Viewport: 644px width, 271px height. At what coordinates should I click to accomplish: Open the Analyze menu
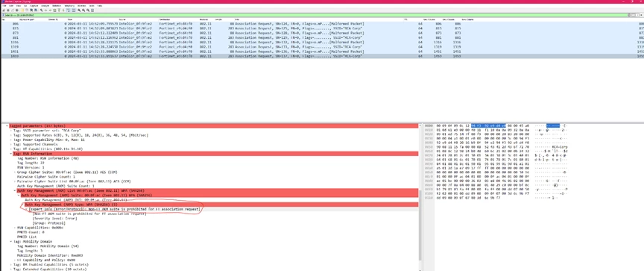click(x=45, y=6)
